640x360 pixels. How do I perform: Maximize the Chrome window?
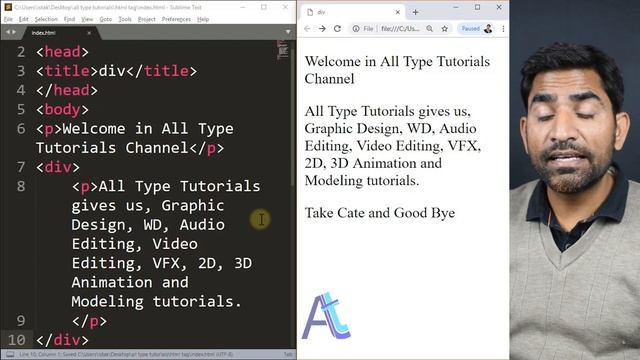477,7
